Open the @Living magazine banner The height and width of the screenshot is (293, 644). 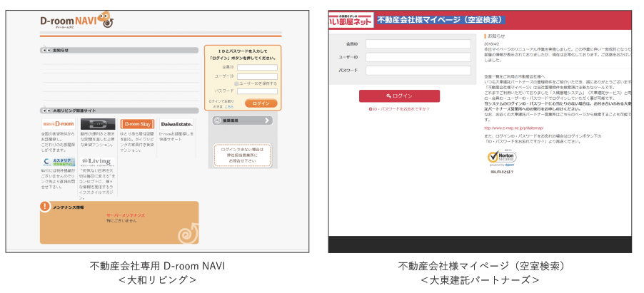(96, 161)
